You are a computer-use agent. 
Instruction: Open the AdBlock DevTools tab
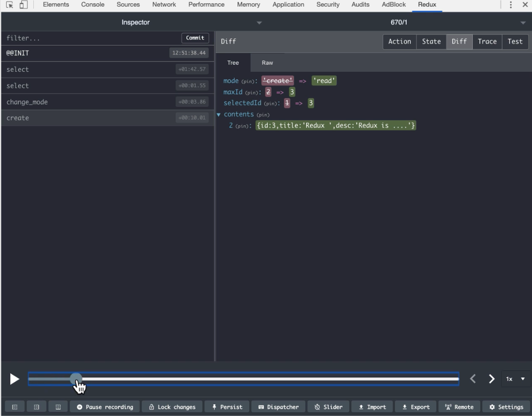(x=393, y=5)
